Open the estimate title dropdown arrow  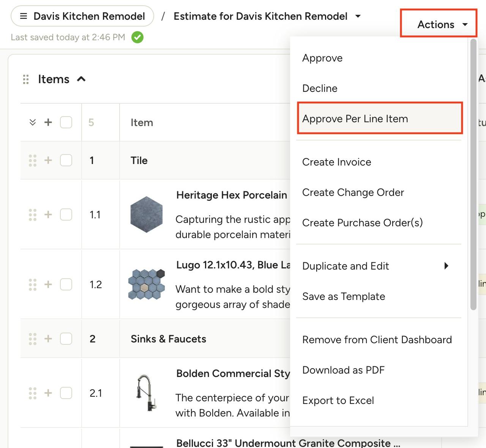[x=358, y=16]
